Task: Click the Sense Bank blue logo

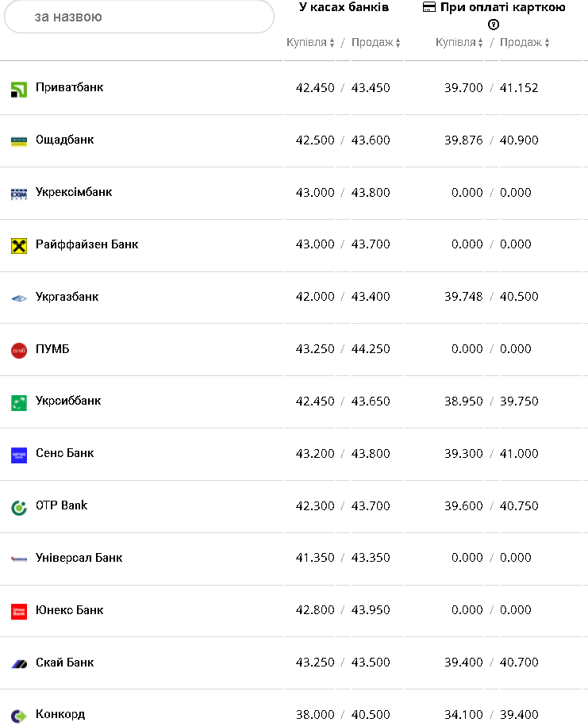Action: pos(19,455)
